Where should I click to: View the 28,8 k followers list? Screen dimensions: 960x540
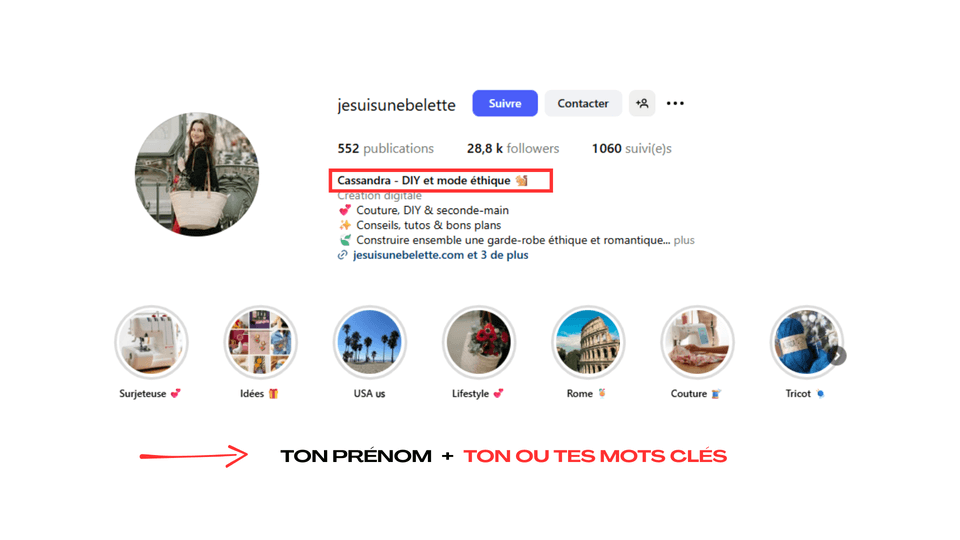[513, 148]
